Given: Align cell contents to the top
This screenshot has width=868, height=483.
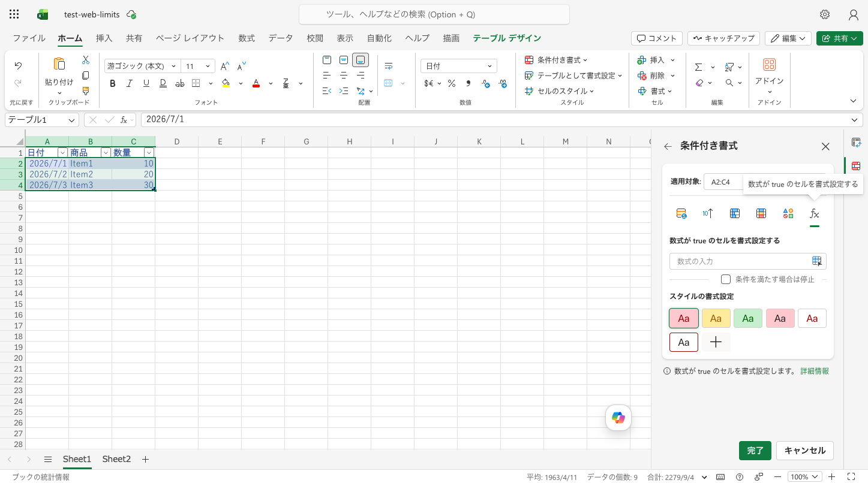Looking at the screenshot, I should 327,60.
